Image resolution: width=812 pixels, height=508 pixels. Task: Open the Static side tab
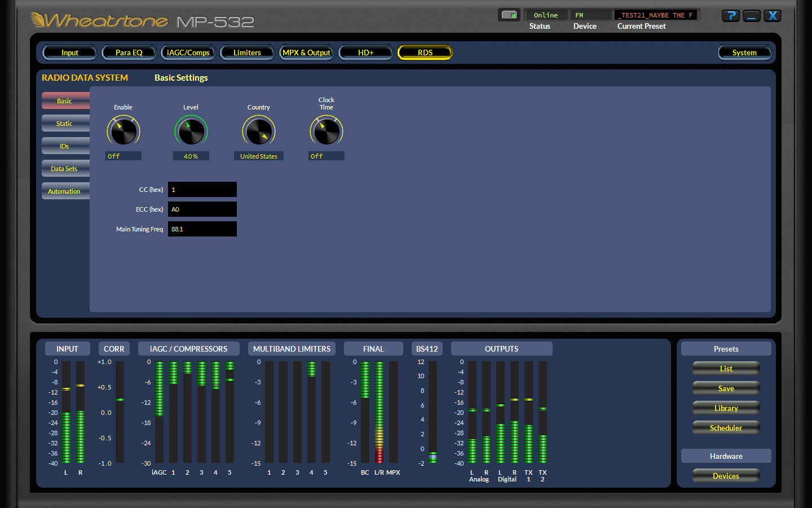[x=65, y=124]
